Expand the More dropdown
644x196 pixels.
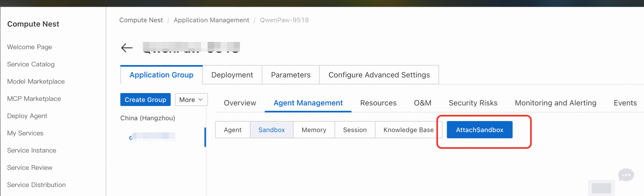point(191,99)
